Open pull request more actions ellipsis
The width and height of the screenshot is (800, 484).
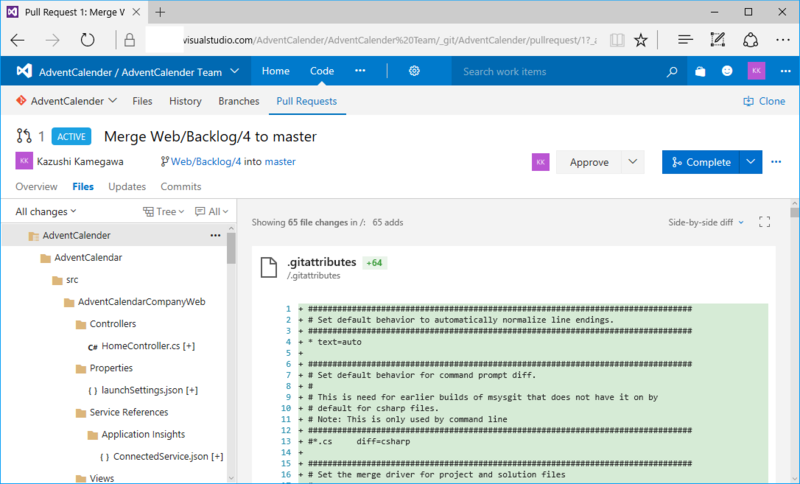776,162
